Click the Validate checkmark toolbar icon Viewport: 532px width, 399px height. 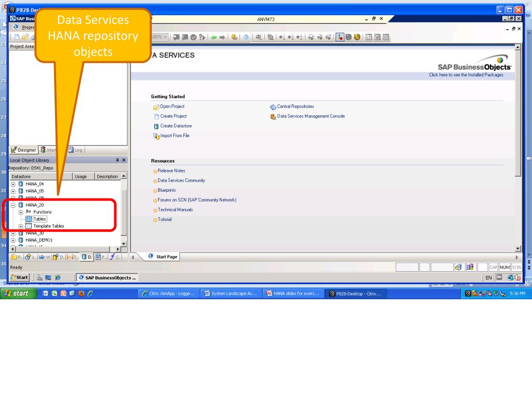[x=193, y=37]
